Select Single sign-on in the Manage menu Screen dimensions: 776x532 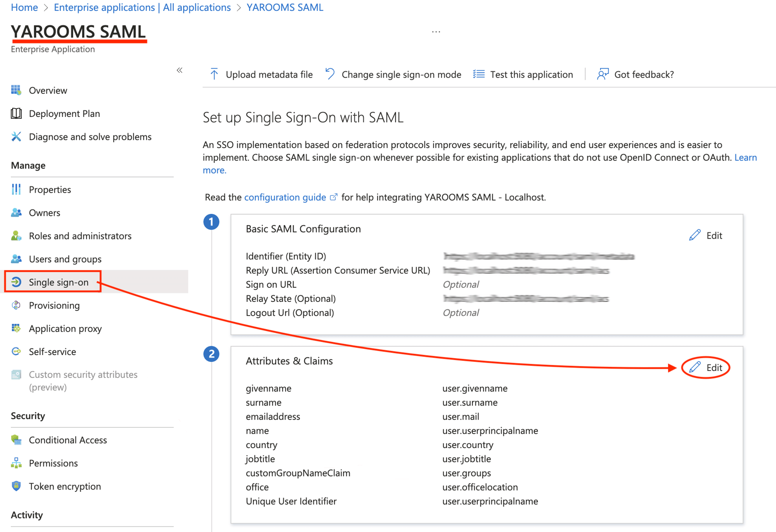[59, 282]
